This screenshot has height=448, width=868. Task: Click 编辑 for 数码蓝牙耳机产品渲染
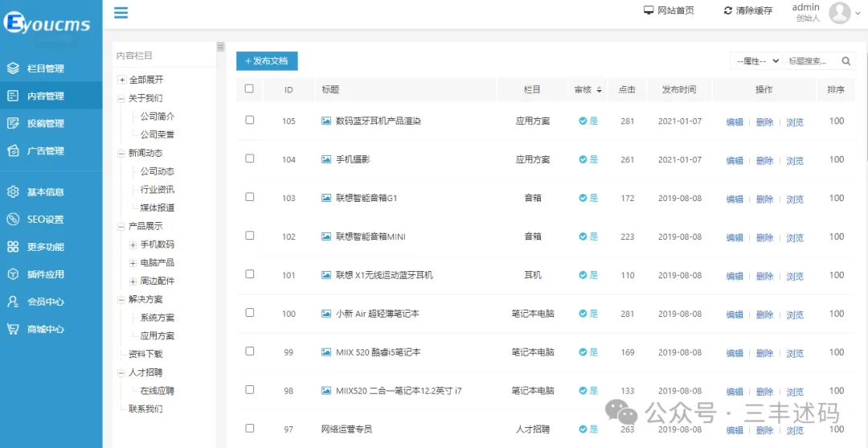(x=735, y=122)
